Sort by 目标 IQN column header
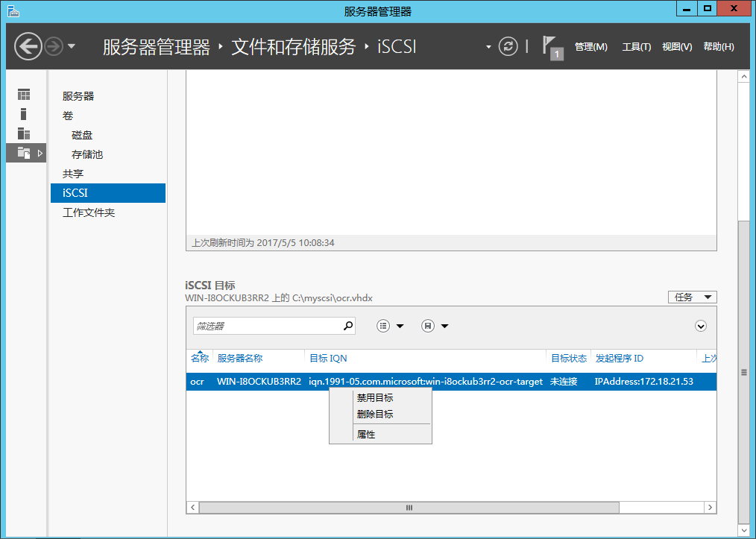The image size is (756, 539). pos(328,358)
